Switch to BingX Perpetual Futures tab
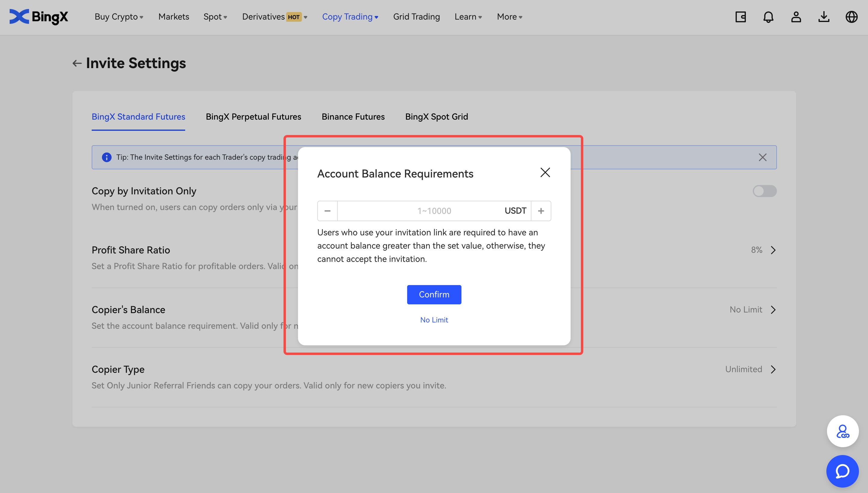This screenshot has width=868, height=493. tap(253, 117)
